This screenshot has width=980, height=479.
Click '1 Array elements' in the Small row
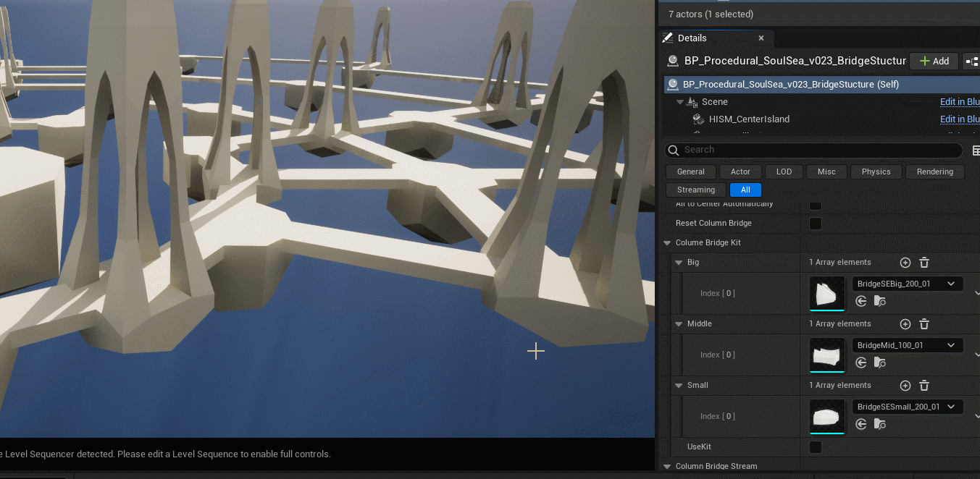coord(840,386)
